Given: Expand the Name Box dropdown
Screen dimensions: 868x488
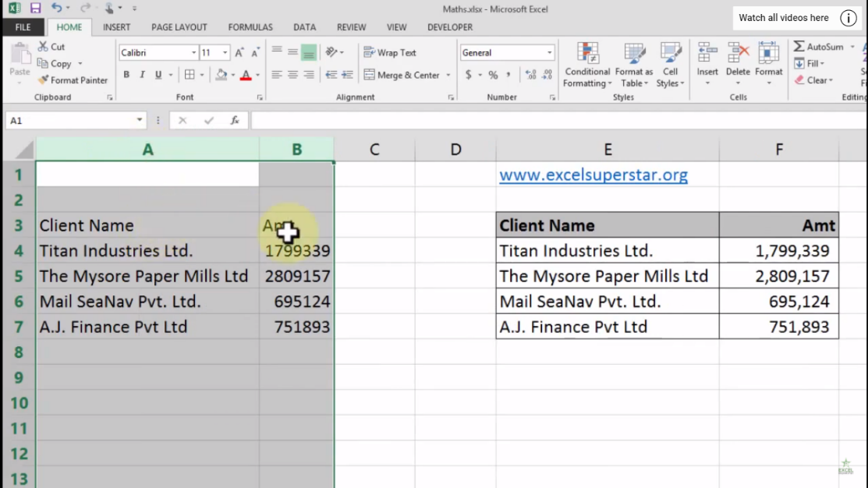Looking at the screenshot, I should 140,120.
